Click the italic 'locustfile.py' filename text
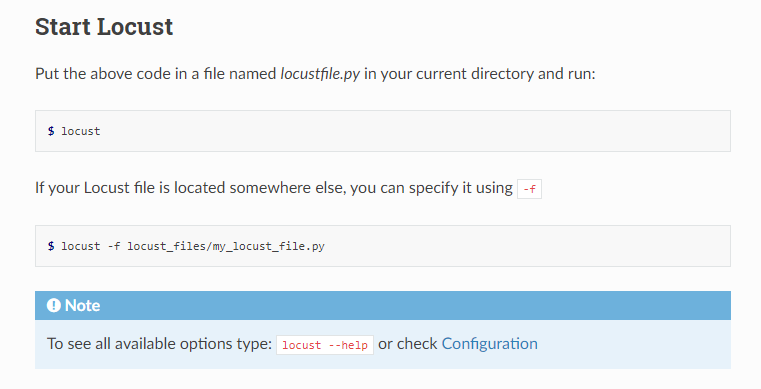 320,74
